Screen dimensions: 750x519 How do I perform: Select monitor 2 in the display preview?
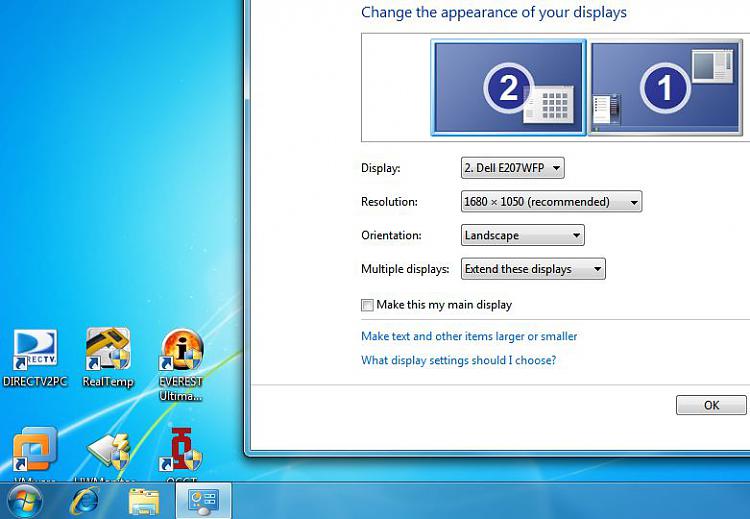point(508,88)
